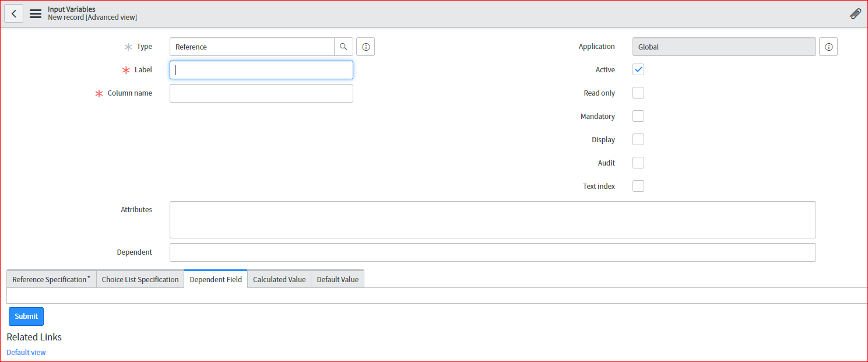Viewport: 868px width, 362px height.
Task: Check the Mandatory checkbox
Action: pyautogui.click(x=638, y=116)
